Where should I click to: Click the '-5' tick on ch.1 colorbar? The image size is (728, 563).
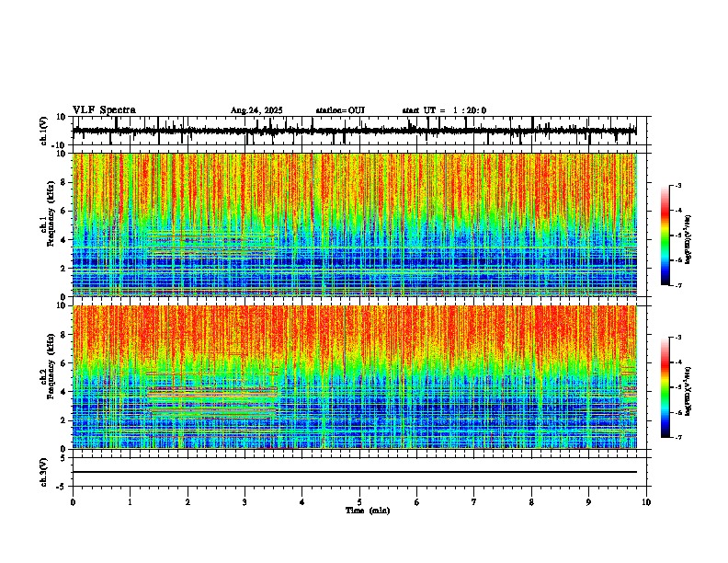coord(678,236)
